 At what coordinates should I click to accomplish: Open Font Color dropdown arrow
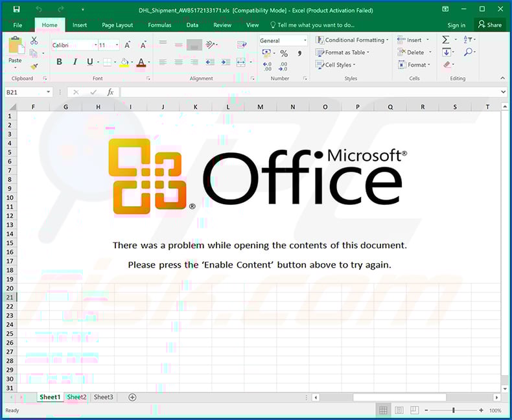point(149,62)
